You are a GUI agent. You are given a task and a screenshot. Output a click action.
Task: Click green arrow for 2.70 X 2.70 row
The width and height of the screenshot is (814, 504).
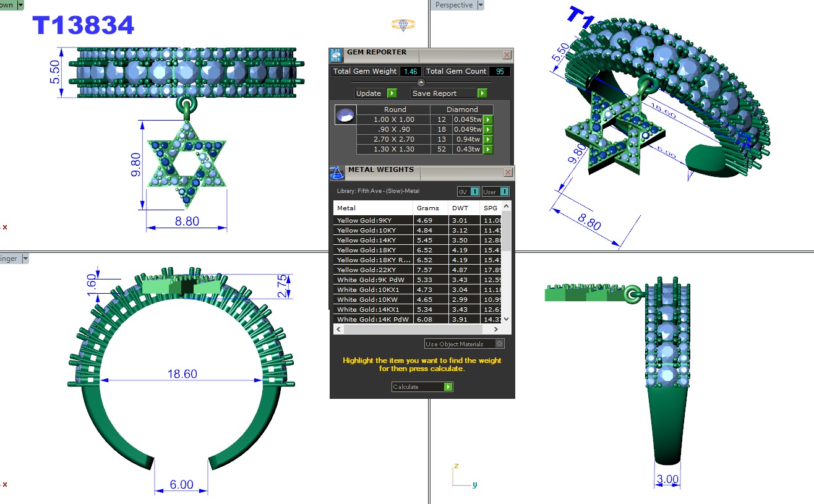488,140
